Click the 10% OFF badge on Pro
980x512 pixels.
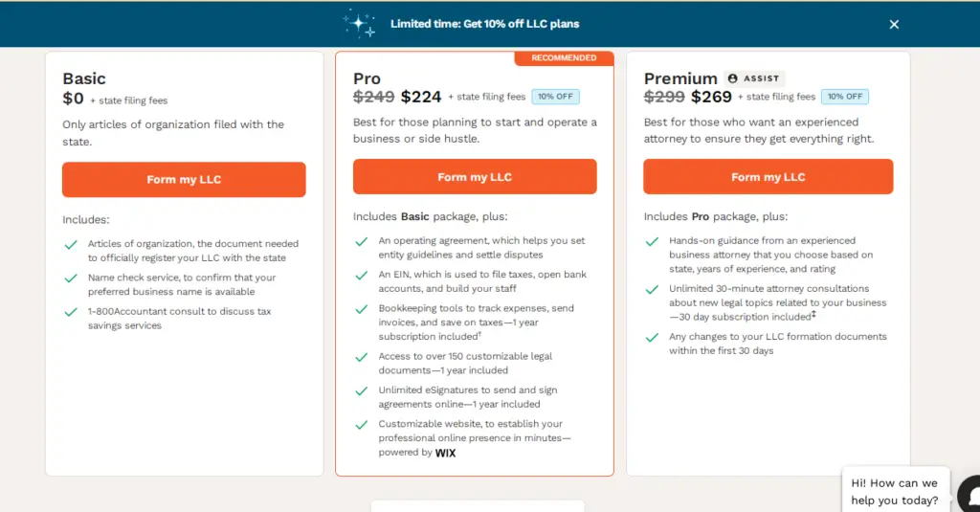pyautogui.click(x=555, y=97)
